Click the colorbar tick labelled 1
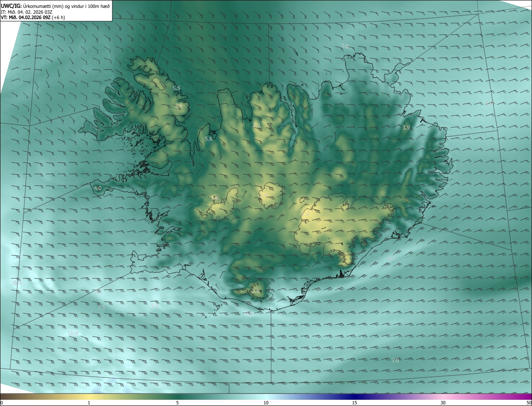This screenshot has width=532, height=406. point(89,403)
